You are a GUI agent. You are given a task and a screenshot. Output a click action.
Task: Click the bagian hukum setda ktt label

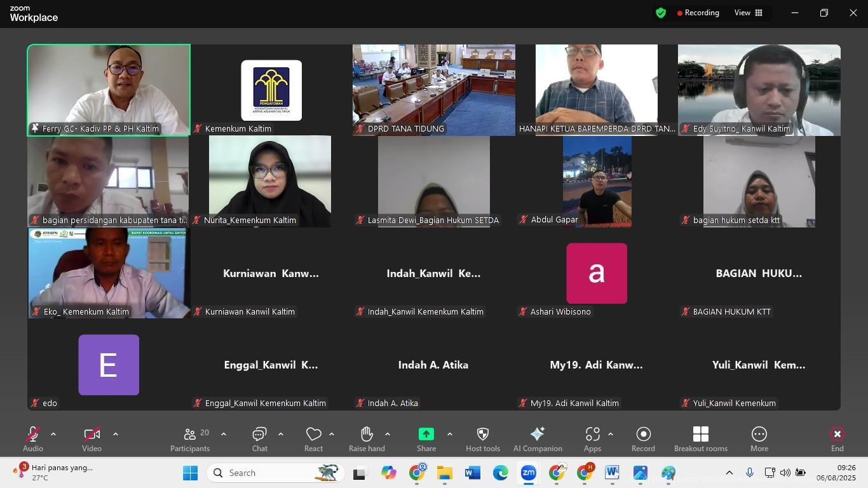tap(736, 220)
